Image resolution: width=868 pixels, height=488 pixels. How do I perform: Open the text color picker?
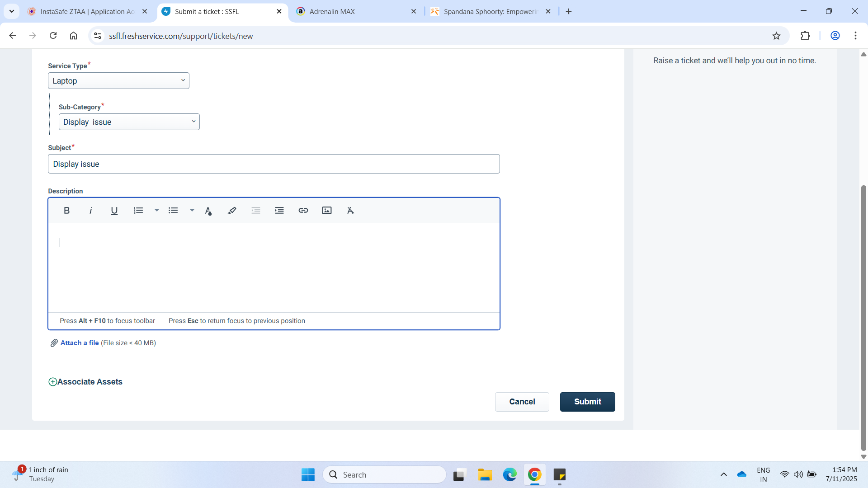(208, 211)
